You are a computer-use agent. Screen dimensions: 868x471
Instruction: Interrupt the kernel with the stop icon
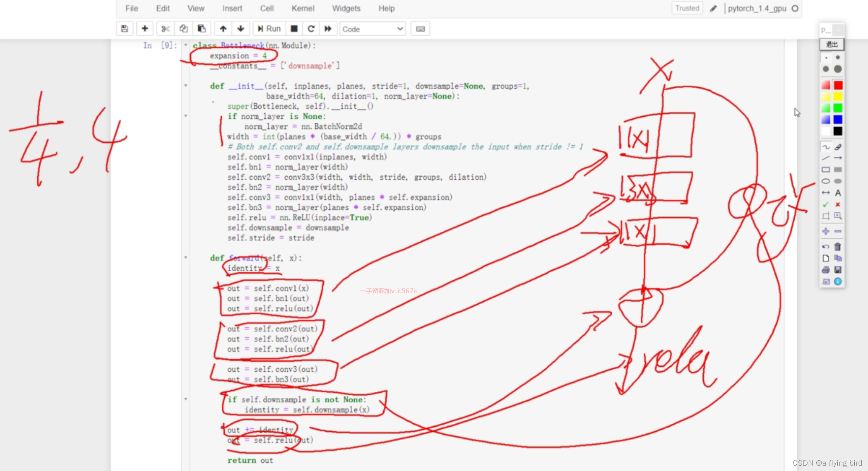[294, 29]
